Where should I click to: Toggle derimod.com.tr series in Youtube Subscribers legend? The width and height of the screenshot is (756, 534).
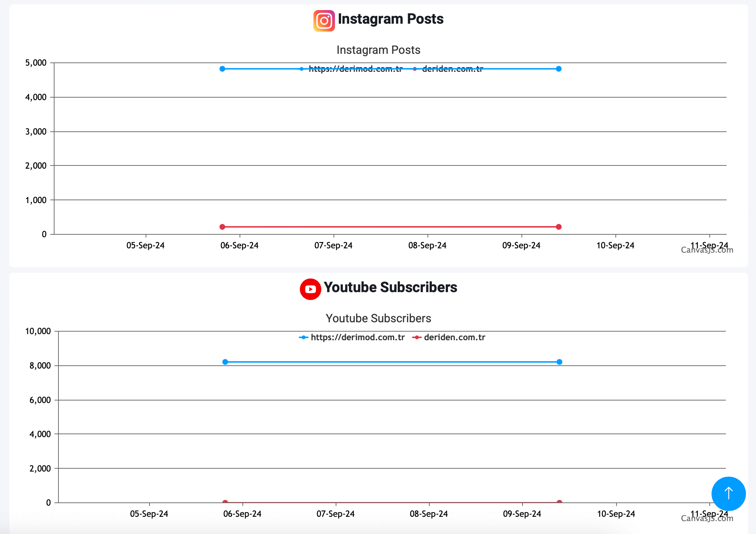[x=357, y=337]
